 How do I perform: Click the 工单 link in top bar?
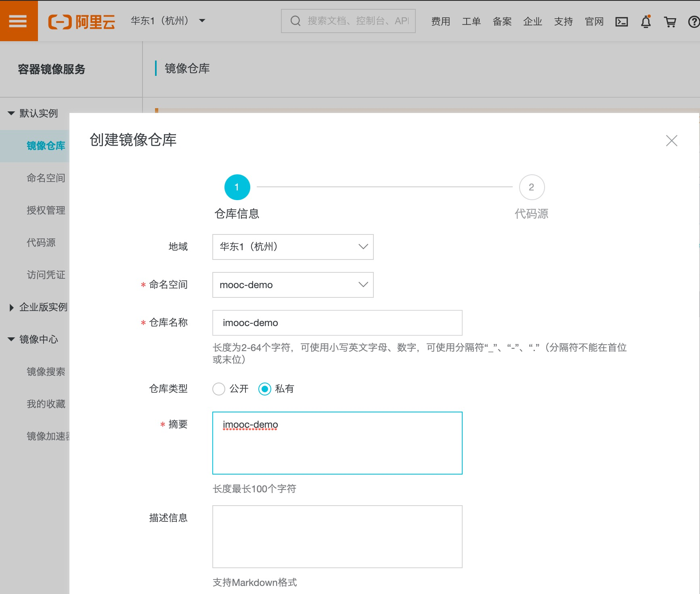(471, 21)
